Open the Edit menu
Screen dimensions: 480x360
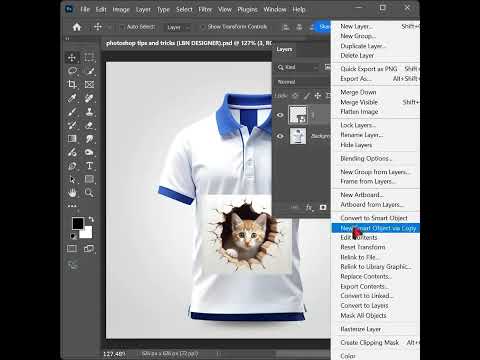click(101, 9)
